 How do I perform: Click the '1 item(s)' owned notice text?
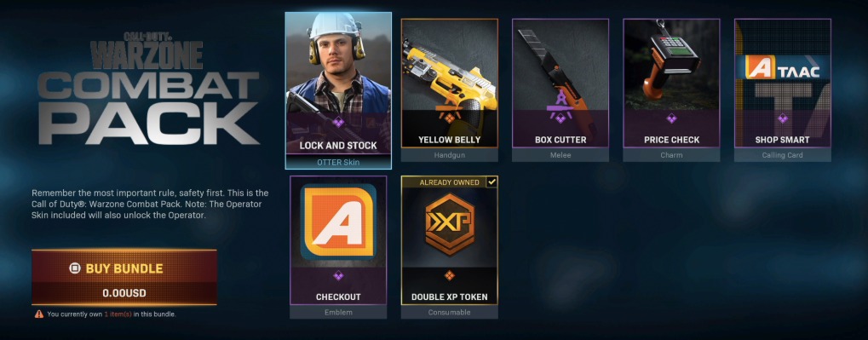click(118, 314)
